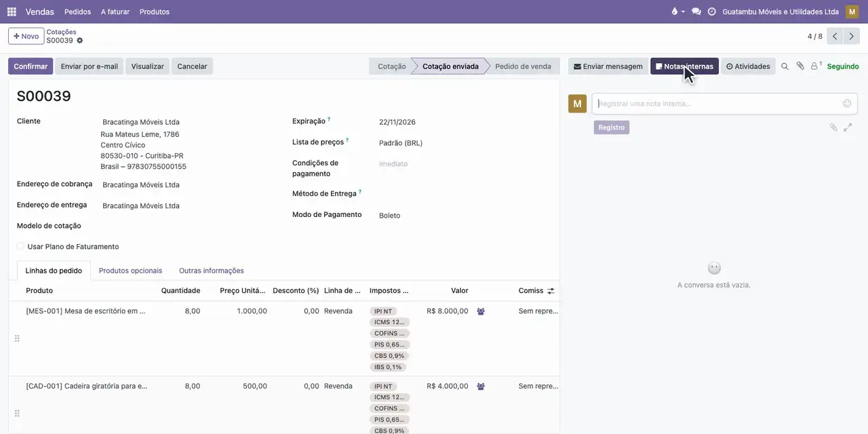
Task: Open the A faturar menu
Action: pos(115,12)
